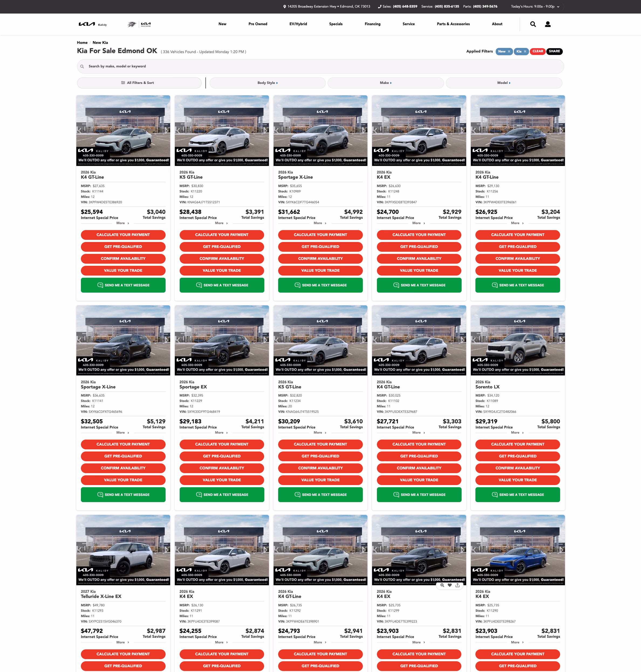Expand More pricing for $31,662 Sportage X-Line

click(x=320, y=223)
